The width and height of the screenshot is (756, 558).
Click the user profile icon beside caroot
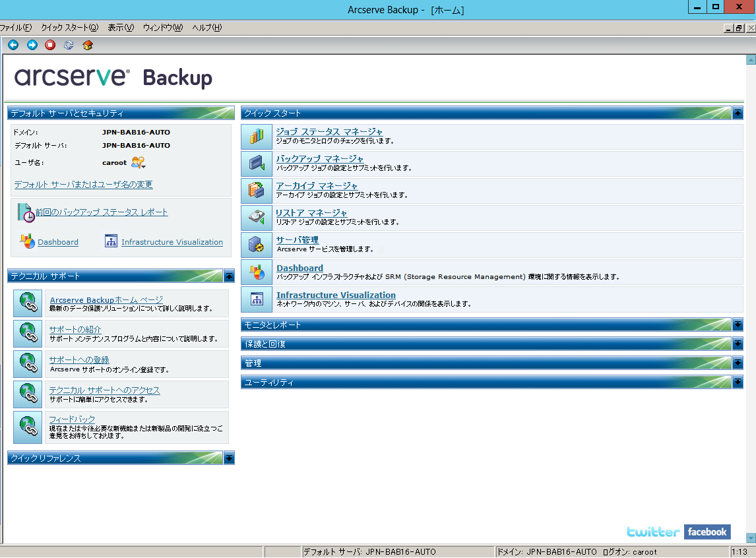coord(138,162)
